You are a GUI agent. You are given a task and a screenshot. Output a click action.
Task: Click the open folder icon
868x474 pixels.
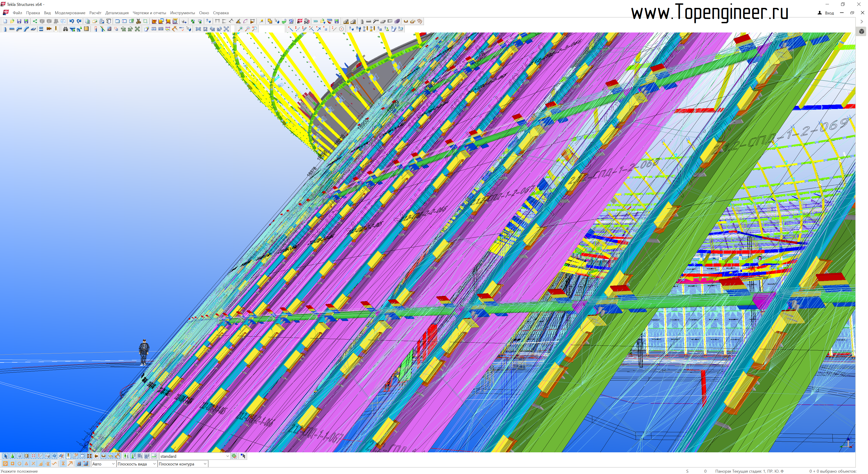pos(12,21)
